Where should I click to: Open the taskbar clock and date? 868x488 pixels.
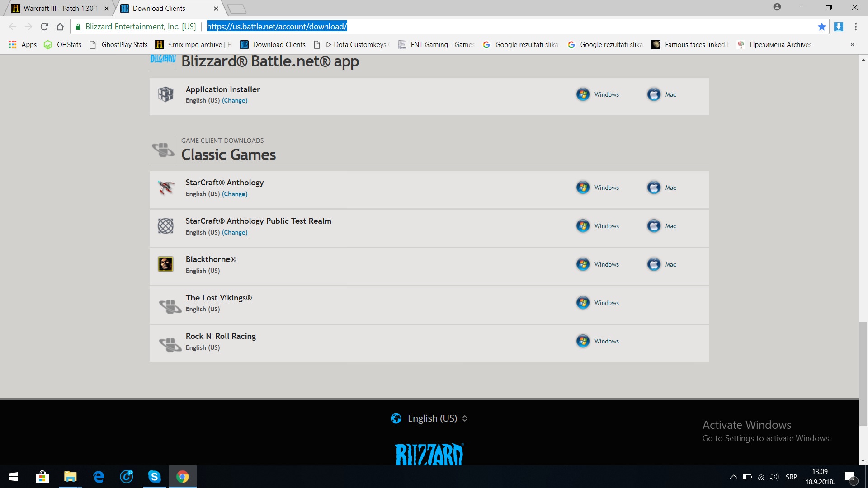[820, 477]
